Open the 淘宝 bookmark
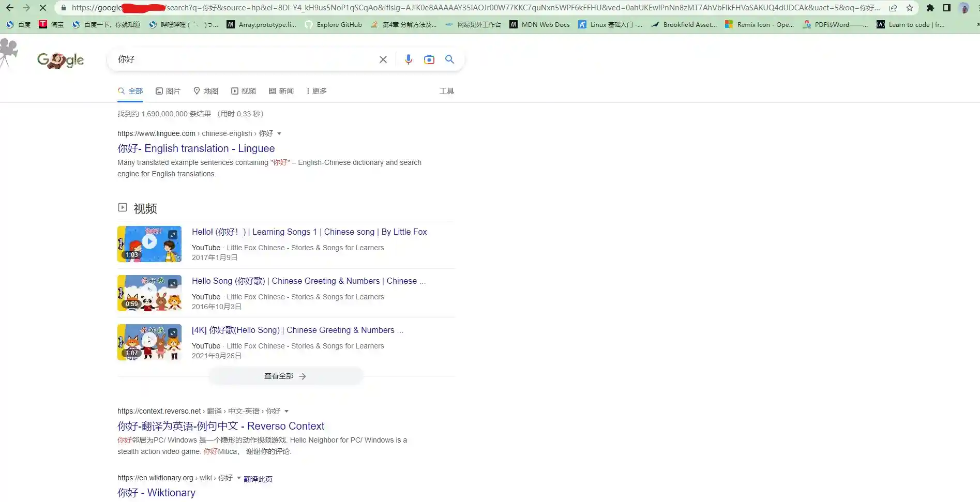 (51, 24)
